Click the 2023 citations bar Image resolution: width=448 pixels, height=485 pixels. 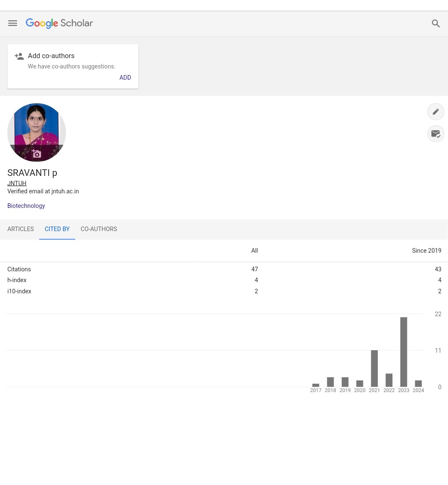[x=404, y=352]
